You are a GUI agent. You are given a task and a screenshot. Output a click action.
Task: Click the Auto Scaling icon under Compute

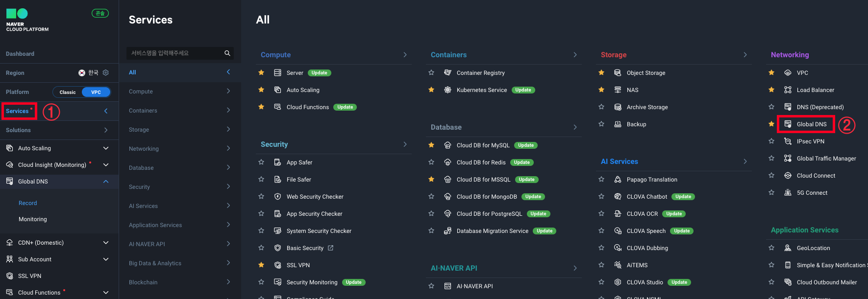pos(277,90)
